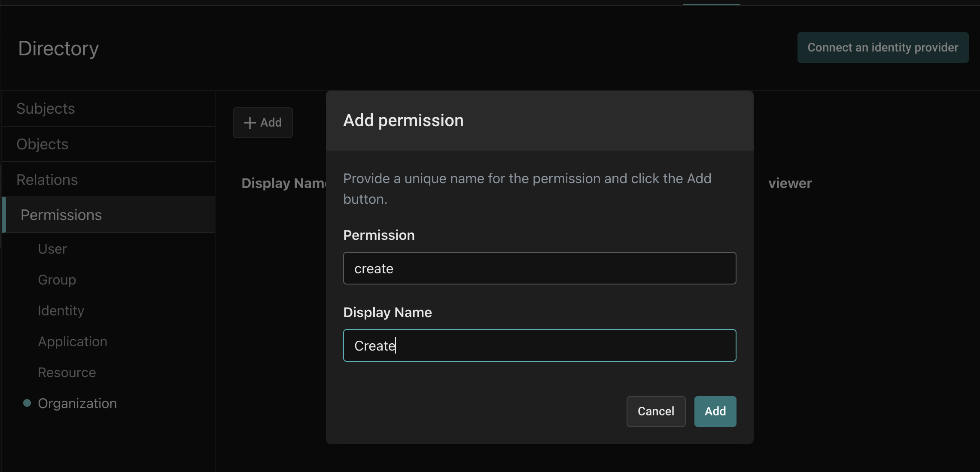
Task: Select Application permission type
Action: tap(72, 342)
